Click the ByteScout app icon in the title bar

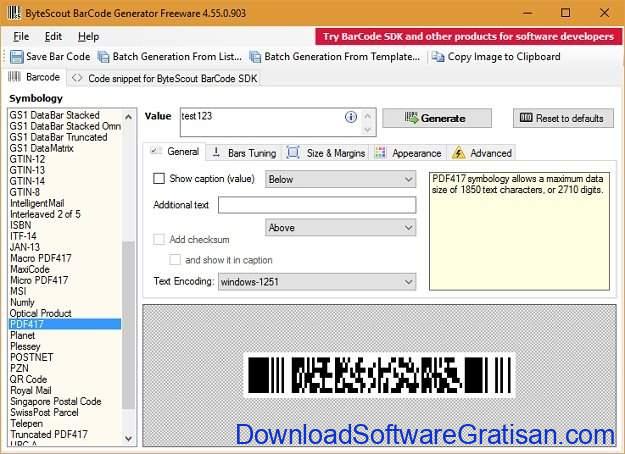click(14, 12)
